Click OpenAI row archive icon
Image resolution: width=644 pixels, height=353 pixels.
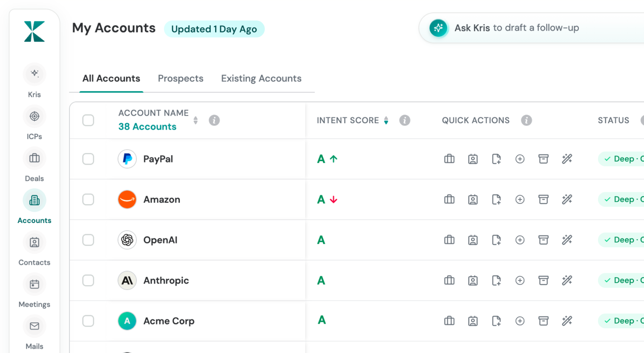pos(543,240)
